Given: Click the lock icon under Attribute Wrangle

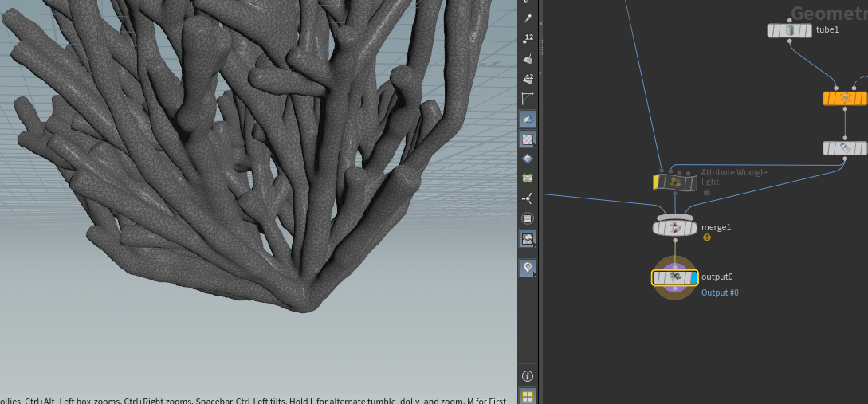Looking at the screenshot, I should 707,193.
